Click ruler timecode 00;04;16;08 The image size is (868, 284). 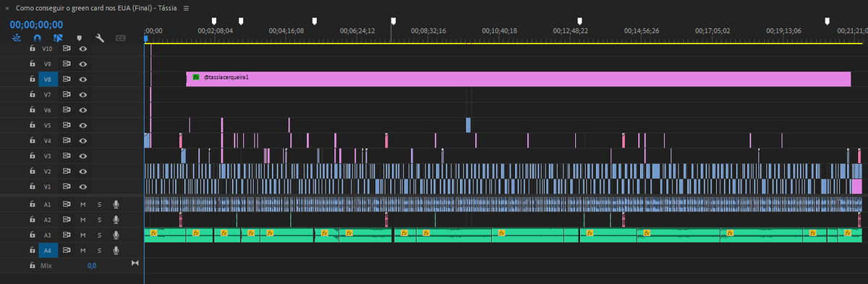coord(286,31)
